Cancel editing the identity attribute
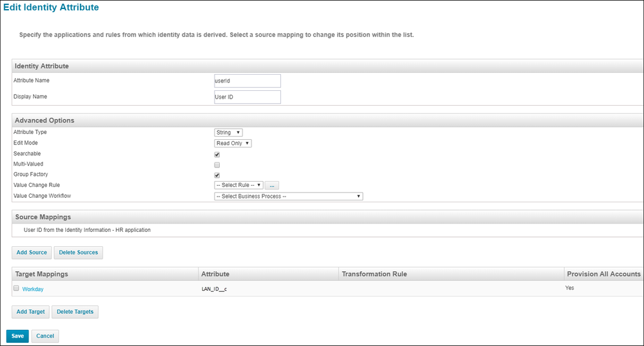The height and width of the screenshot is (346, 644). pyautogui.click(x=45, y=336)
